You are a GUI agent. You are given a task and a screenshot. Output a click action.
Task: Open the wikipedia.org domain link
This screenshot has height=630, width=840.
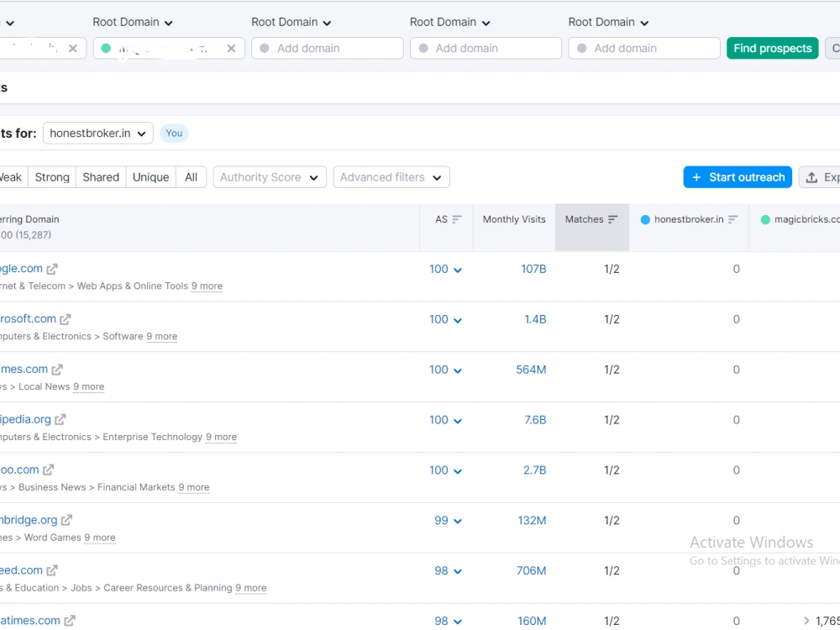25,419
